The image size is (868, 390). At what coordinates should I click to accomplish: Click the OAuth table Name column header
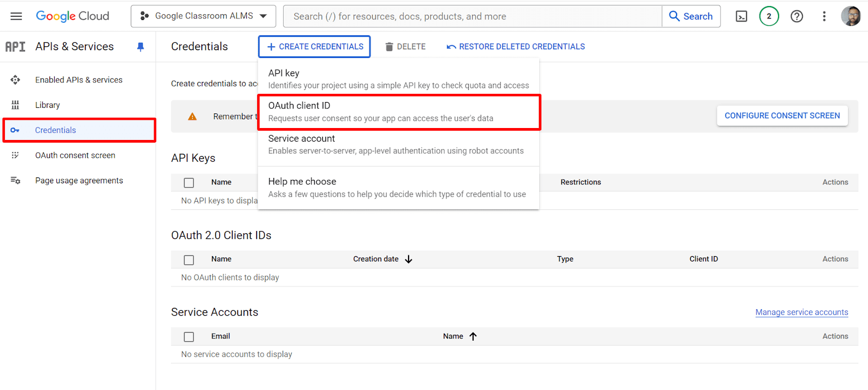coord(221,259)
